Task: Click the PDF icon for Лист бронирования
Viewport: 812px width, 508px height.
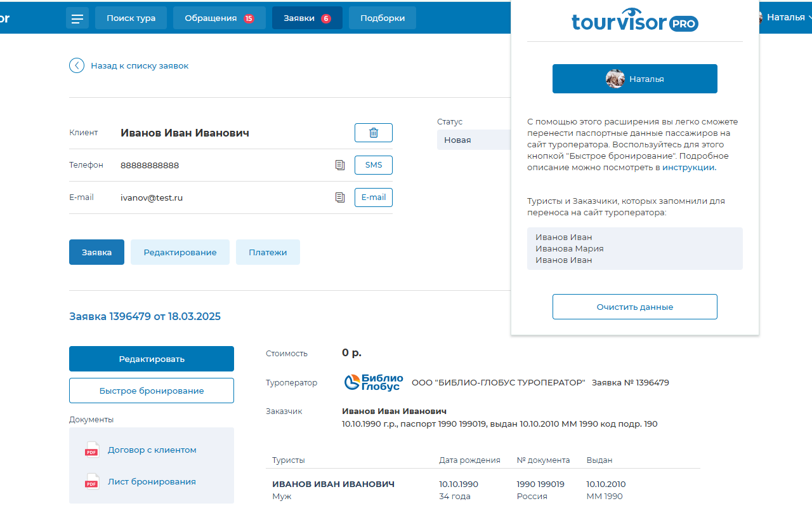Action: pyautogui.click(x=91, y=481)
